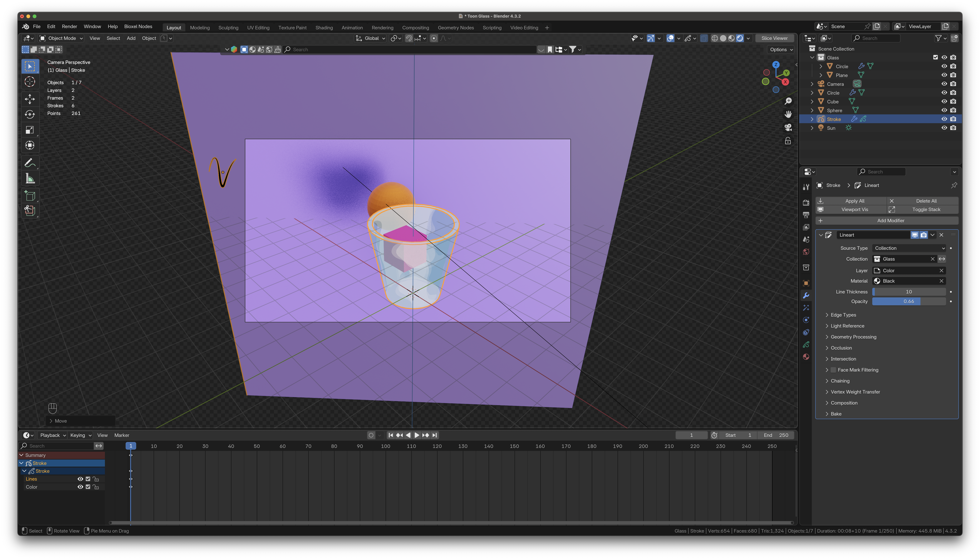The height and width of the screenshot is (559, 980).
Task: Expand the Occlusion panel
Action: click(x=841, y=348)
